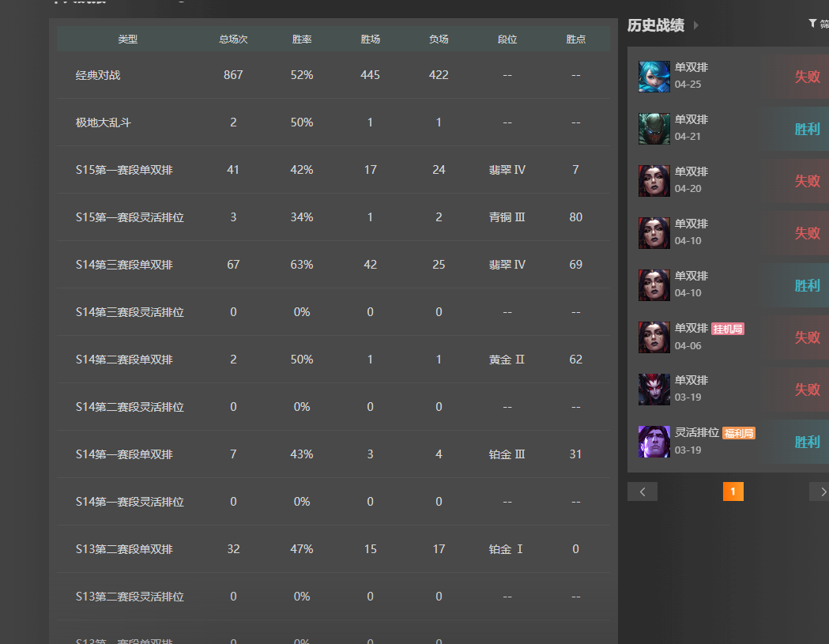Click the 69 win points cell

pyautogui.click(x=576, y=265)
